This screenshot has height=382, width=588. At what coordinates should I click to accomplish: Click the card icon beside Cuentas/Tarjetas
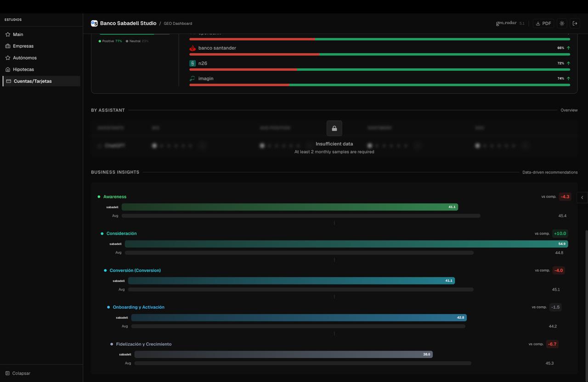click(9, 81)
